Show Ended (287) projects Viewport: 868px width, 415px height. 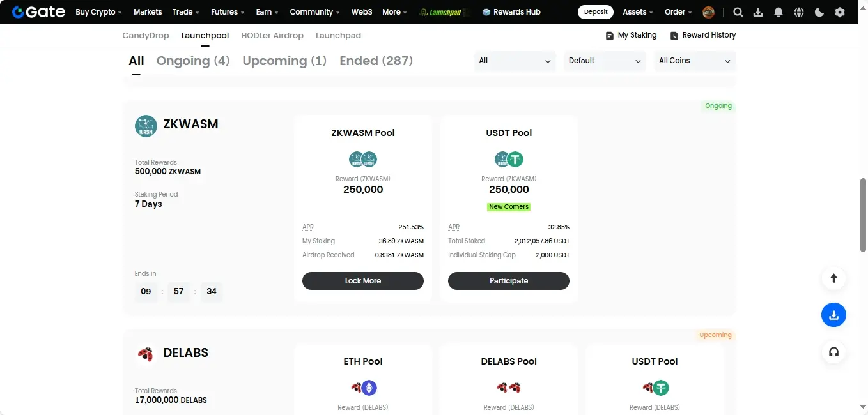tap(376, 61)
